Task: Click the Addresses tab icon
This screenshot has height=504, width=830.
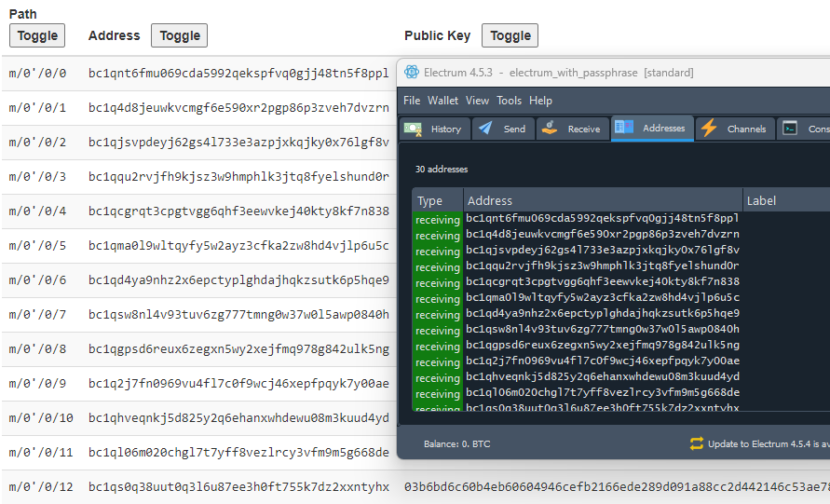Action: point(623,127)
